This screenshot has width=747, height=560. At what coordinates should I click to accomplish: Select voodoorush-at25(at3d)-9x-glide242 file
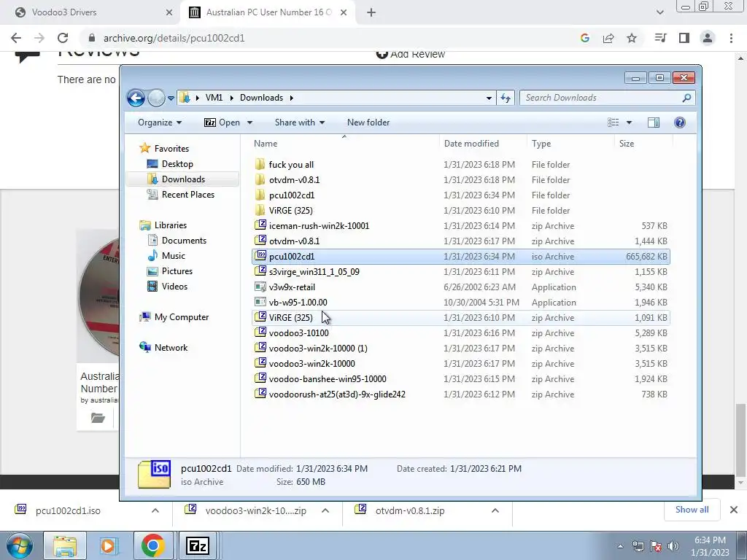tap(461, 394)
